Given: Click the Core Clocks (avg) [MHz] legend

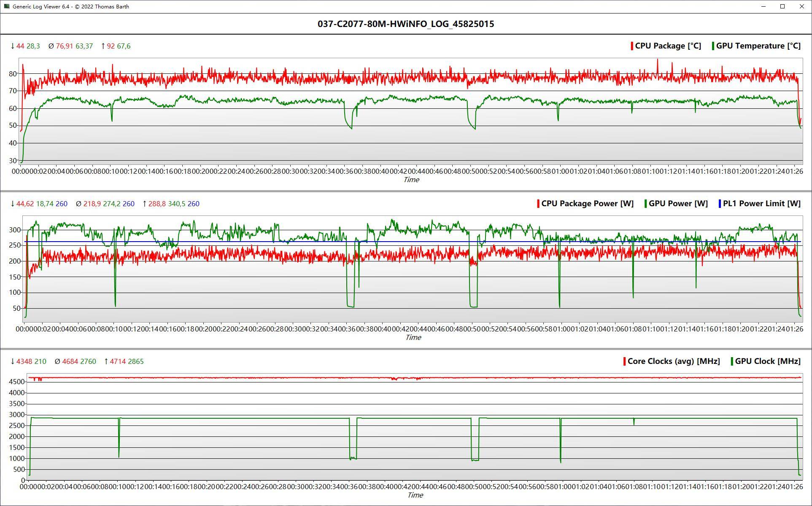Looking at the screenshot, I should click(673, 361).
